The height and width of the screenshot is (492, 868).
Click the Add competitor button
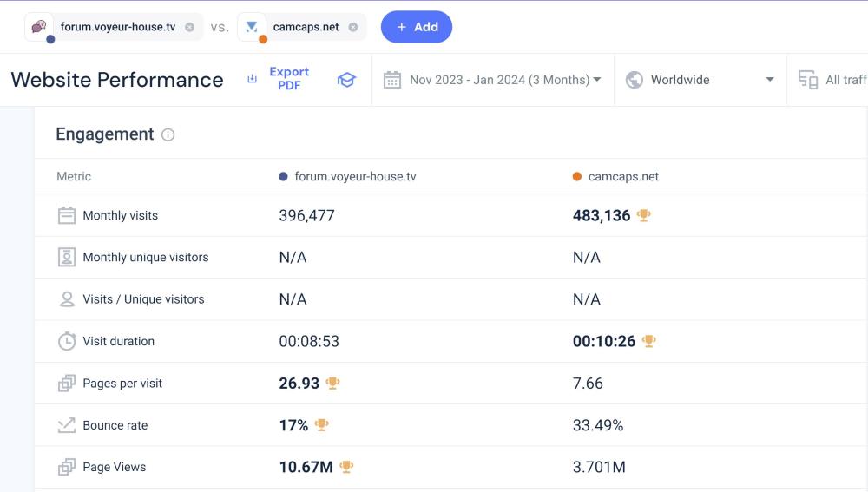coord(417,27)
